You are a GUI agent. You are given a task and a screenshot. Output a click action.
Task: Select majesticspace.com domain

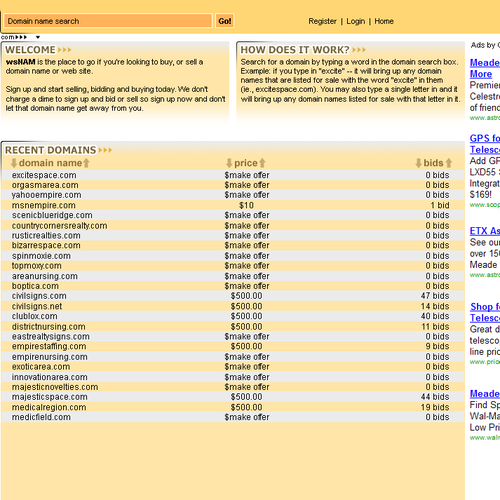[50, 397]
